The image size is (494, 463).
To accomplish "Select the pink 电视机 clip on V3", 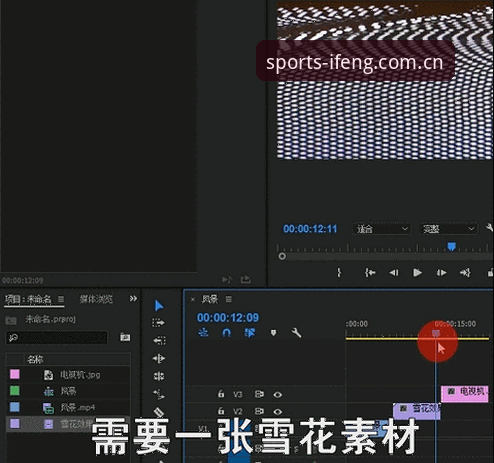I will [465, 394].
